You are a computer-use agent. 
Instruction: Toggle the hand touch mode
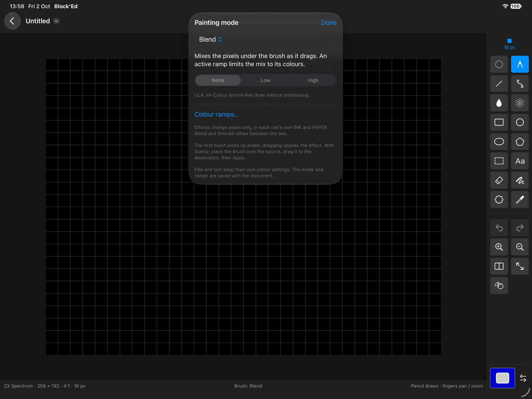coord(499,286)
